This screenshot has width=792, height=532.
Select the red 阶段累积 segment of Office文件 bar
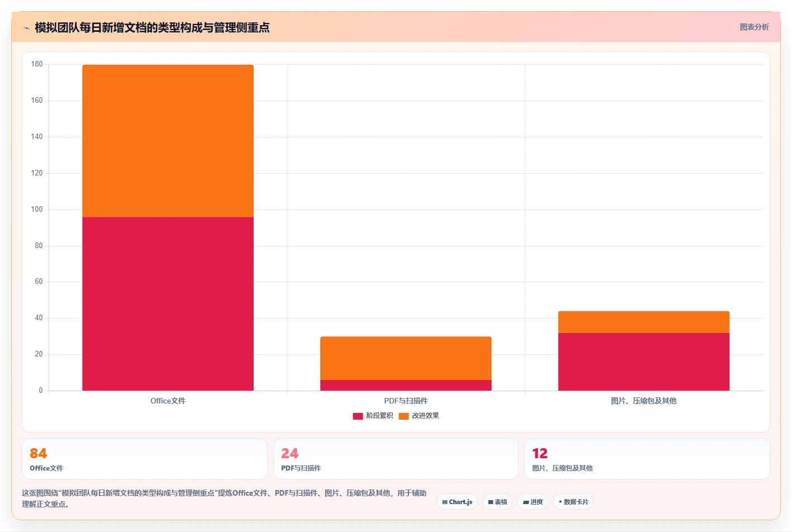coord(168,303)
